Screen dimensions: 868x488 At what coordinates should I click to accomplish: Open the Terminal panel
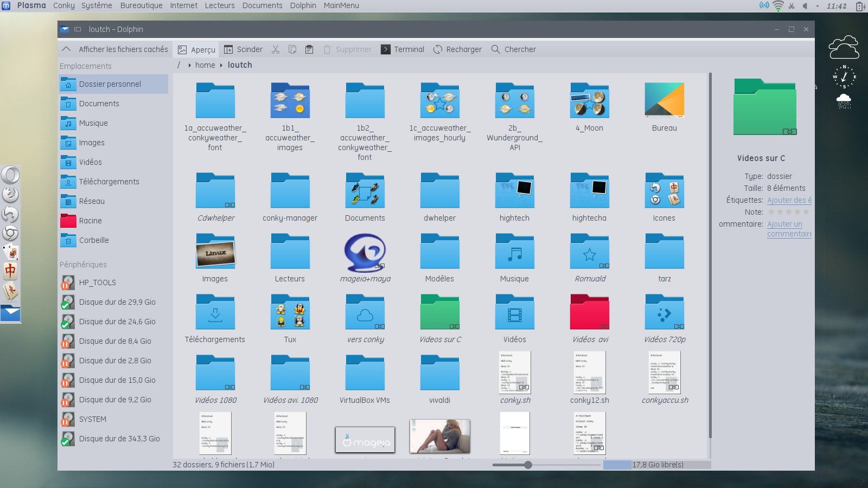point(403,49)
